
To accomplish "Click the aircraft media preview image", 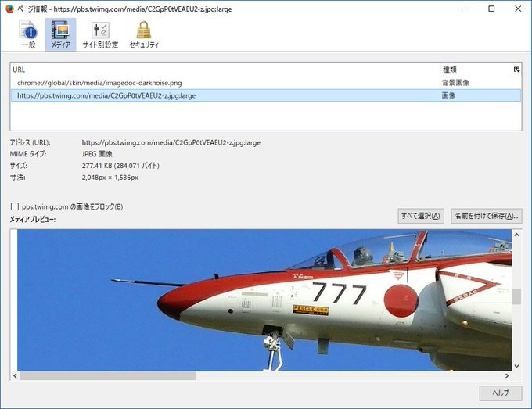I will click(x=264, y=300).
